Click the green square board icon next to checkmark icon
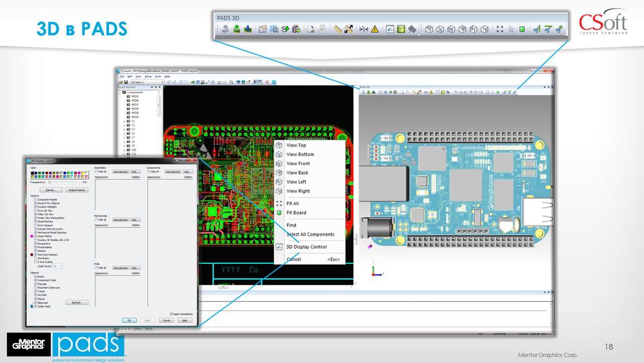The image size is (644, 363). pos(401,29)
